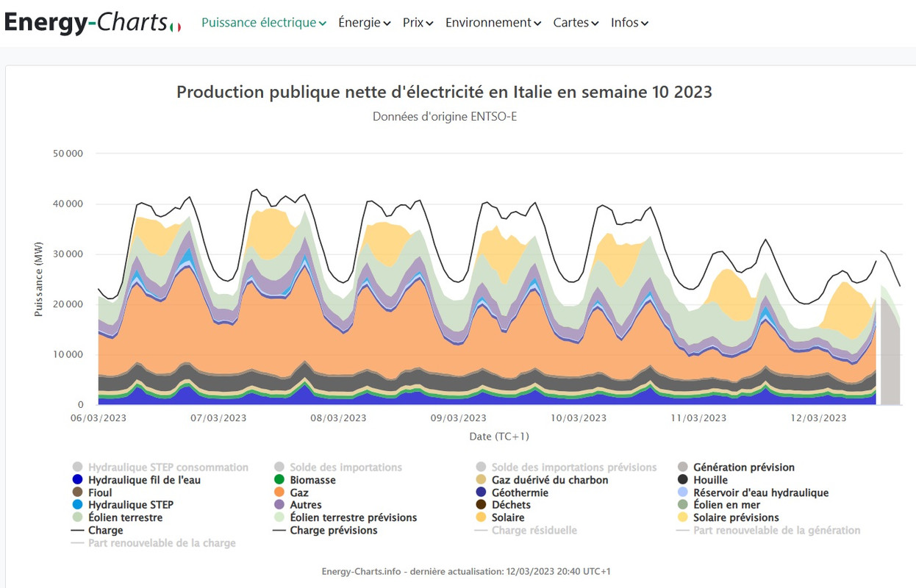Screen dimensions: 916x588
Task: Toggle Solde des importations legend entry
Action: point(337,467)
